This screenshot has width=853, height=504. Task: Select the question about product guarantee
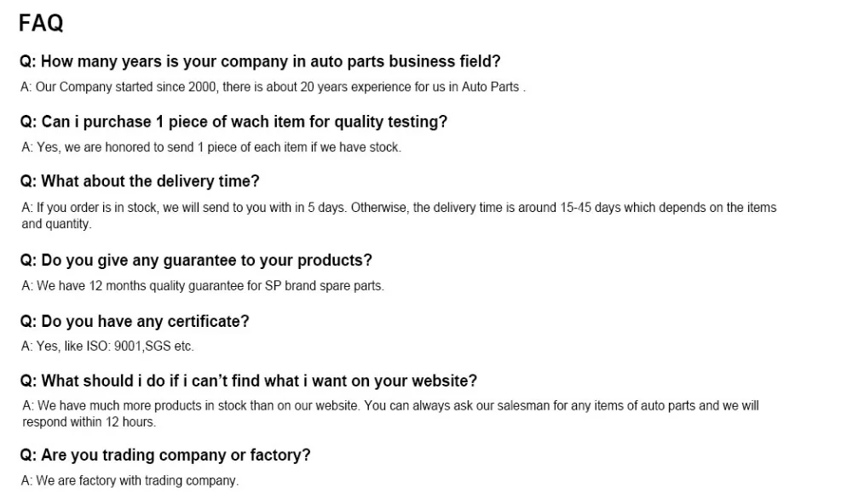tap(196, 261)
